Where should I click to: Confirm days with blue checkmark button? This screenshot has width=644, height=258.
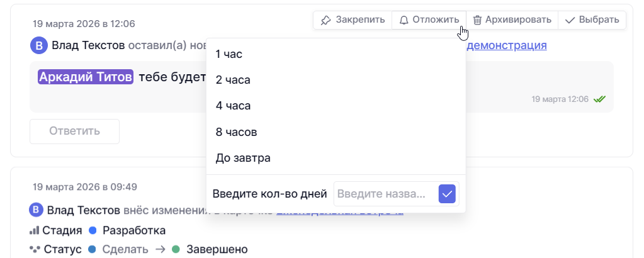[447, 194]
